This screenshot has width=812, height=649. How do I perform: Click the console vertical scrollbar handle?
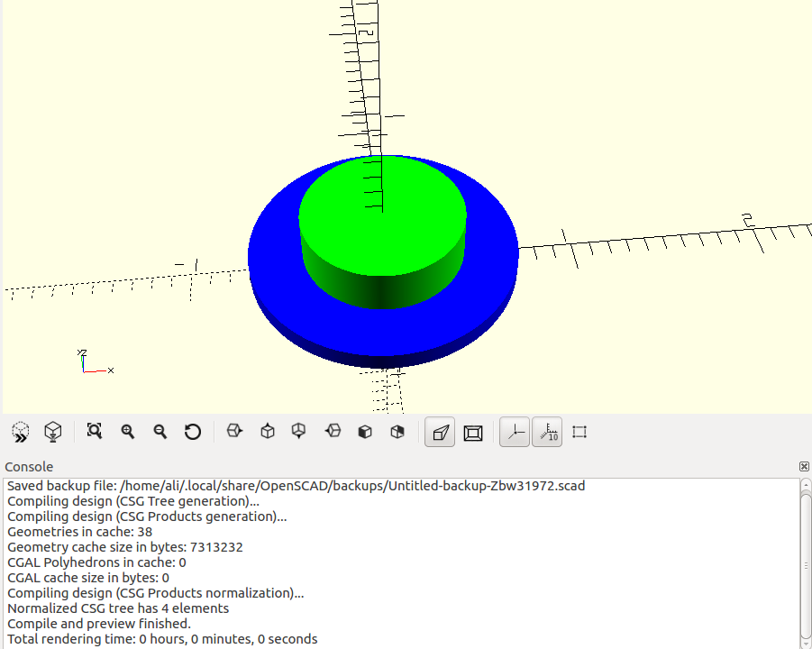[x=806, y=567]
